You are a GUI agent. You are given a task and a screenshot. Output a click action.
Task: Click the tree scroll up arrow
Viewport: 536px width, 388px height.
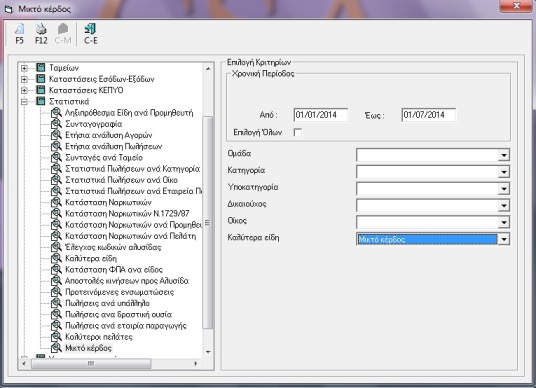[208, 68]
